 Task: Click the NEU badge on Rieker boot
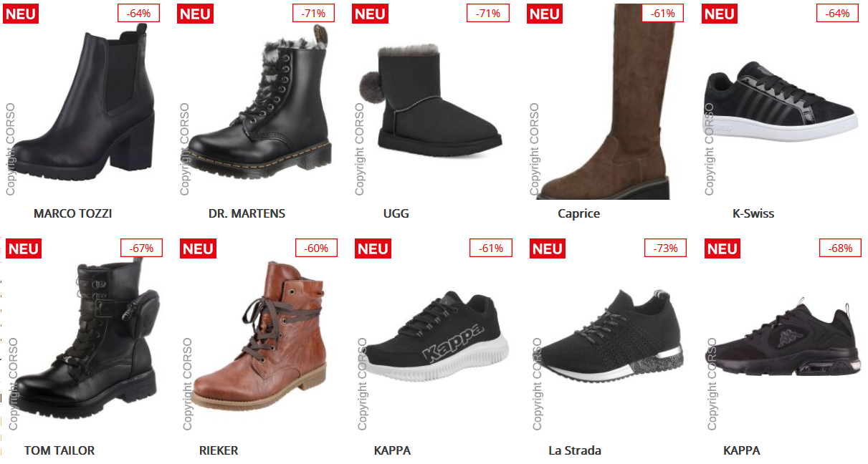tap(198, 249)
